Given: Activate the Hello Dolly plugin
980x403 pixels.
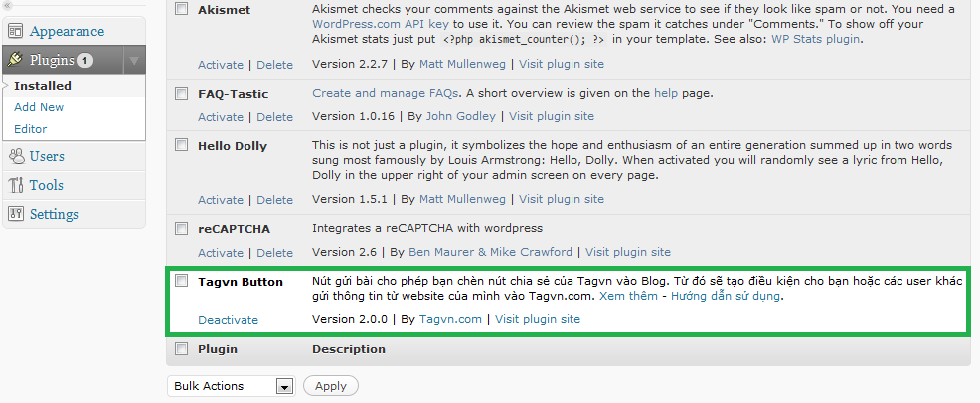Looking at the screenshot, I should 221,200.
